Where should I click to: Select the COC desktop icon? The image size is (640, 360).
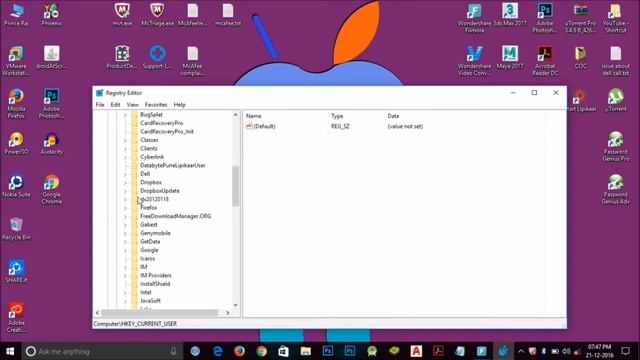coord(580,57)
